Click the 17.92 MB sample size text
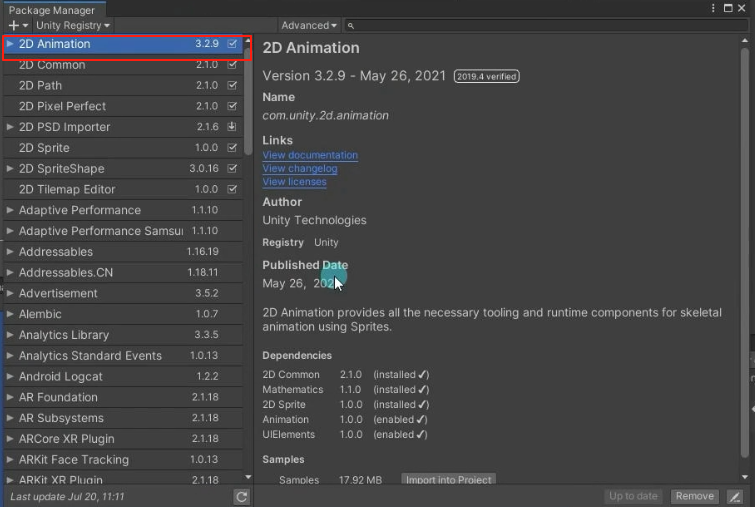The height and width of the screenshot is (507, 755). tap(361, 480)
